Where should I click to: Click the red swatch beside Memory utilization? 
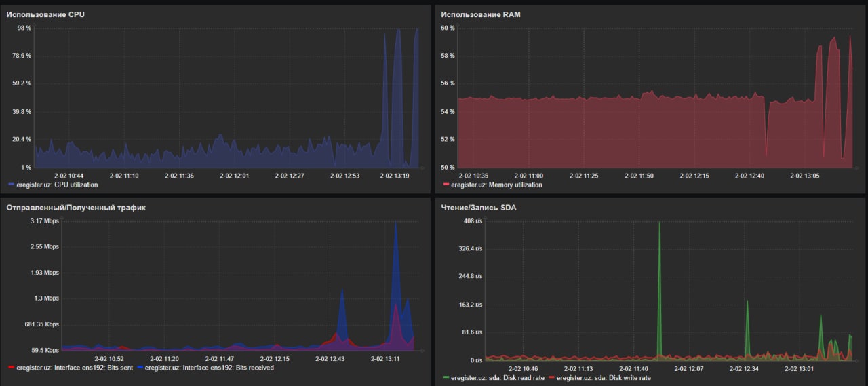coord(446,185)
